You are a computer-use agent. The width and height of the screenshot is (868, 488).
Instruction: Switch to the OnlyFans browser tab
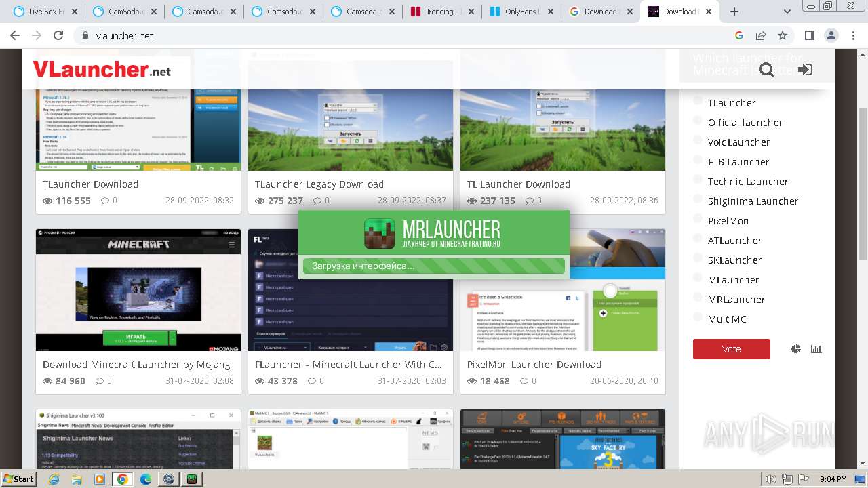[x=521, y=12]
